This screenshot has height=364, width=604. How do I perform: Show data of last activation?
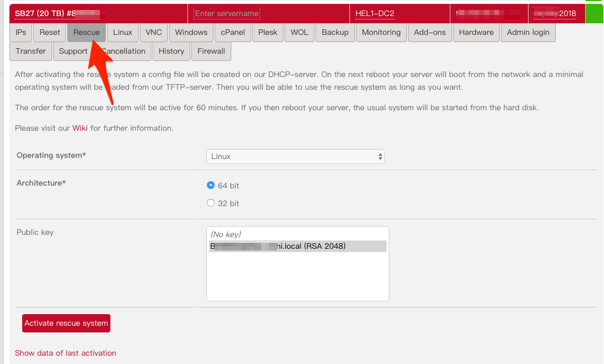coord(65,353)
